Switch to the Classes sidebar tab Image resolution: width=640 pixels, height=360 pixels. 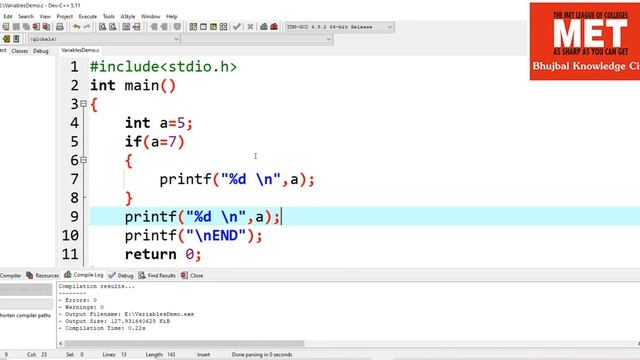click(x=20, y=51)
